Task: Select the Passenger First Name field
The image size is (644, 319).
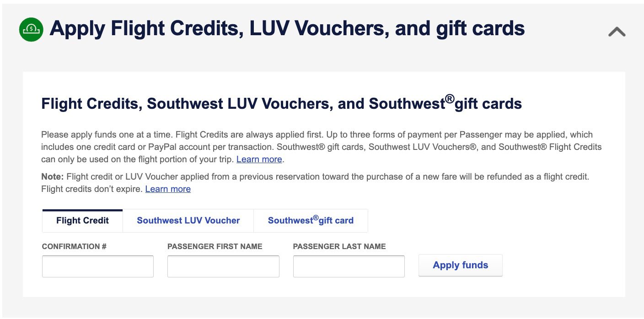Action: (x=223, y=266)
